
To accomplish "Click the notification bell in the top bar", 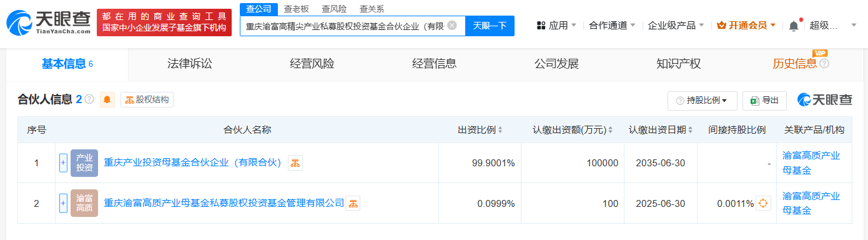I will (x=794, y=26).
